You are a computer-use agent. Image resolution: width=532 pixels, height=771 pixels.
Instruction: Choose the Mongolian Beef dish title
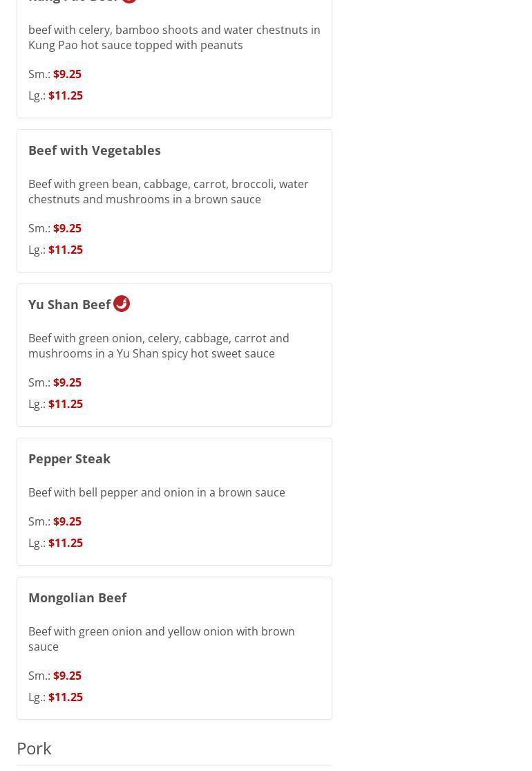(x=77, y=597)
